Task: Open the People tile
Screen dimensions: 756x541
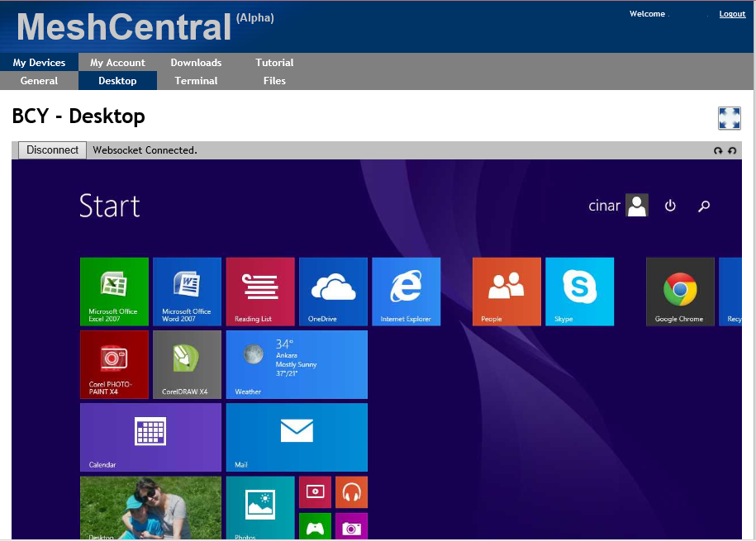Action: point(506,292)
